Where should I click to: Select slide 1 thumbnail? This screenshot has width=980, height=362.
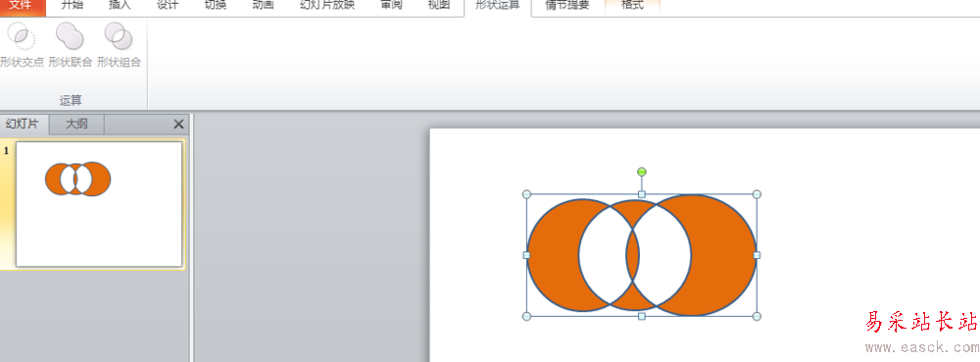tap(99, 204)
